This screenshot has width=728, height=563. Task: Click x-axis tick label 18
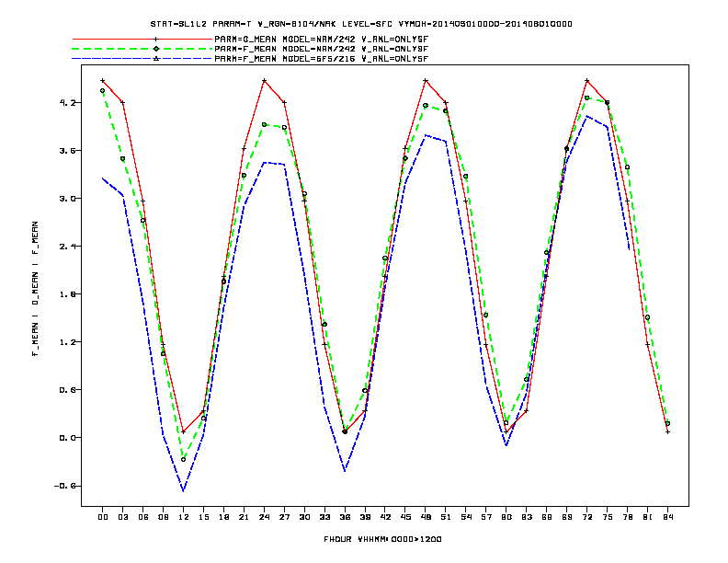(223, 517)
